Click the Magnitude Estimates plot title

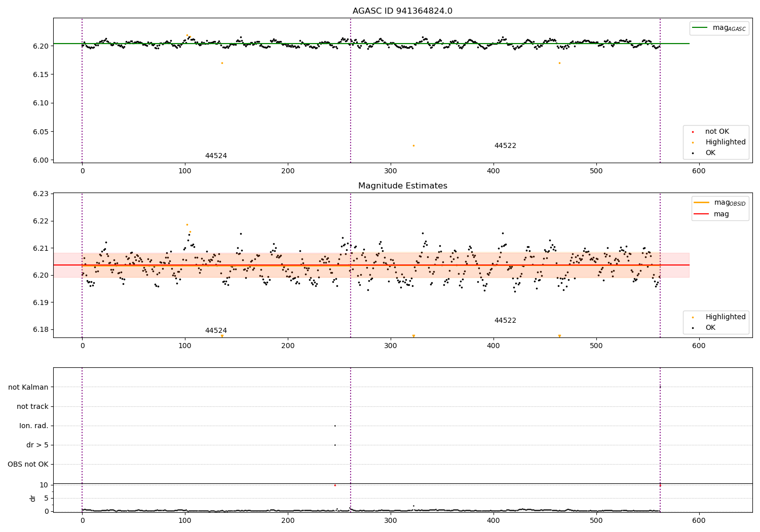402,186
